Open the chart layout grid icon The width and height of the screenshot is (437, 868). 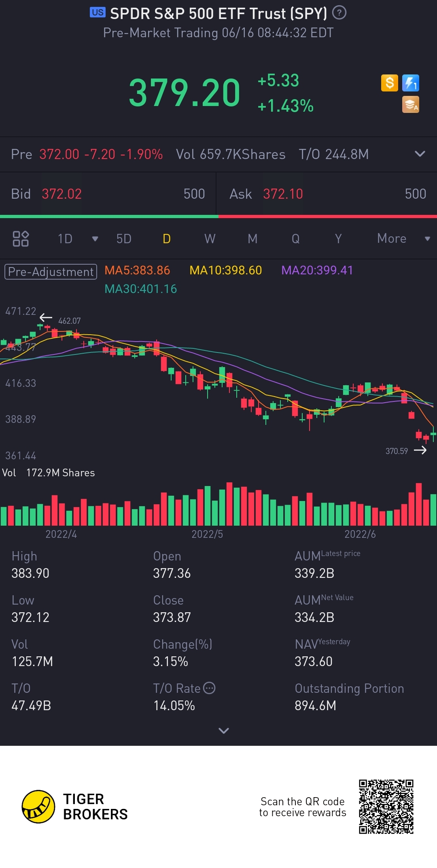pyautogui.click(x=21, y=239)
